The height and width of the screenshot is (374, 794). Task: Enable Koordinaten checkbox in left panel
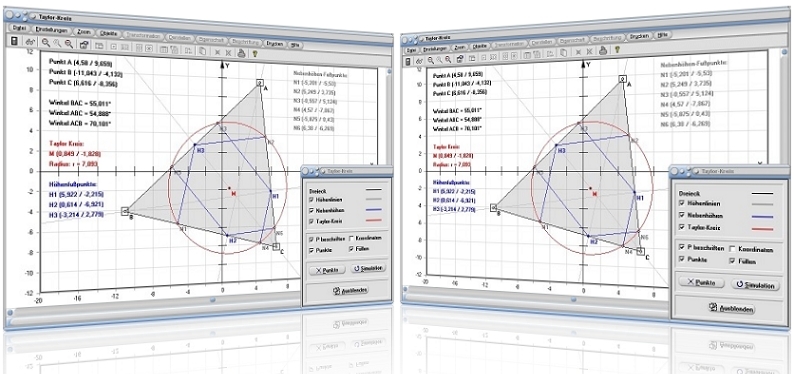(352, 238)
